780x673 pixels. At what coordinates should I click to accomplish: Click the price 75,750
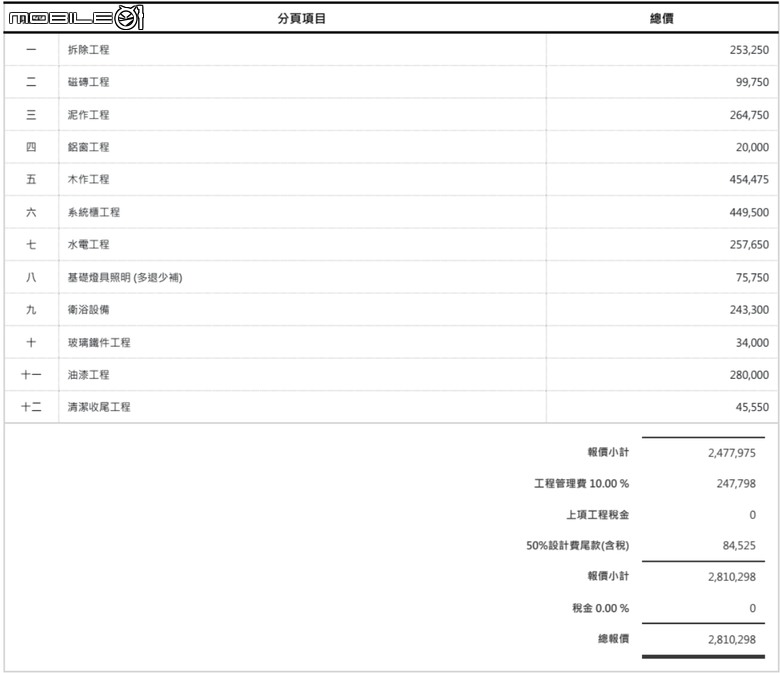(752, 278)
